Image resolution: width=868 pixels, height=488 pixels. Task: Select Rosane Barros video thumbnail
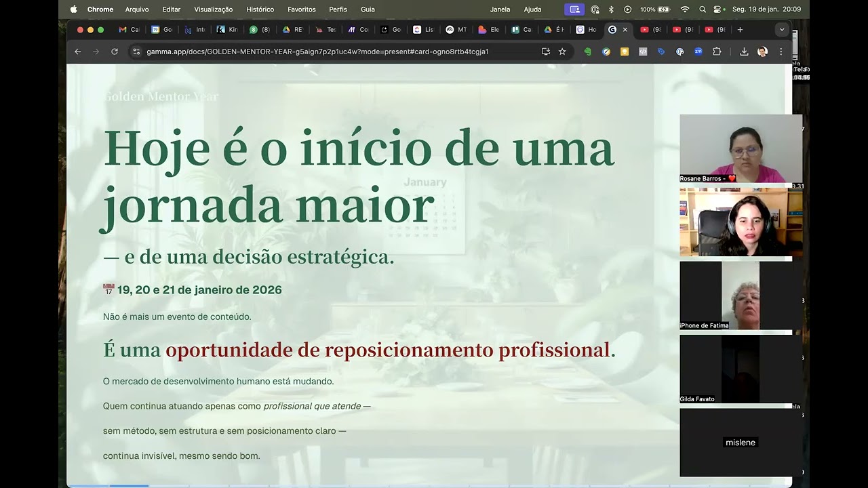coord(741,148)
